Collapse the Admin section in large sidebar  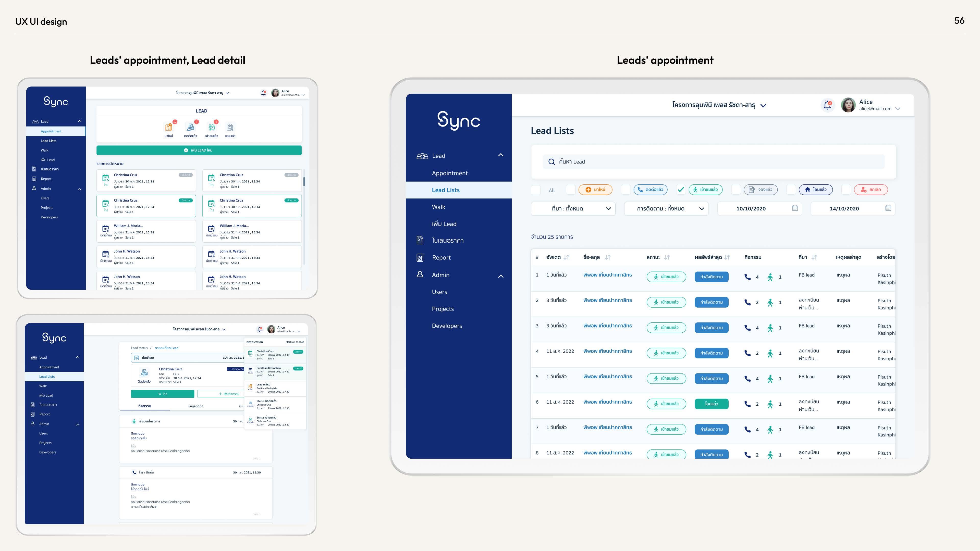coord(501,276)
